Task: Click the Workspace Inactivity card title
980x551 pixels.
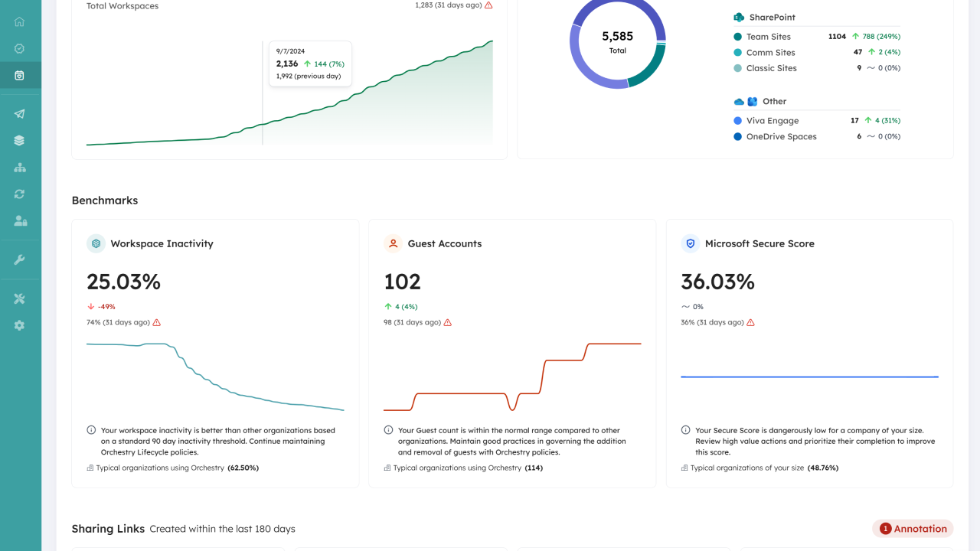Action: pyautogui.click(x=162, y=244)
